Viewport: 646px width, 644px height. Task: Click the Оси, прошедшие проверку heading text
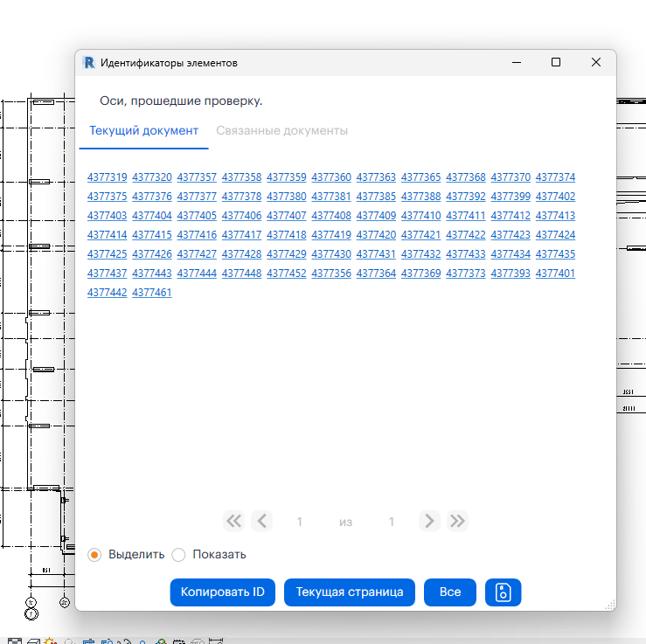coord(181,100)
